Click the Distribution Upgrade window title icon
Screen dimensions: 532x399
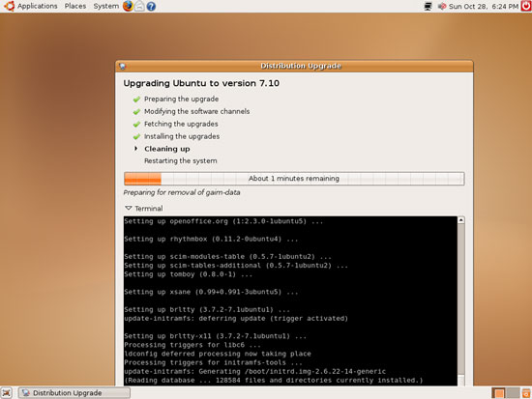123,66
